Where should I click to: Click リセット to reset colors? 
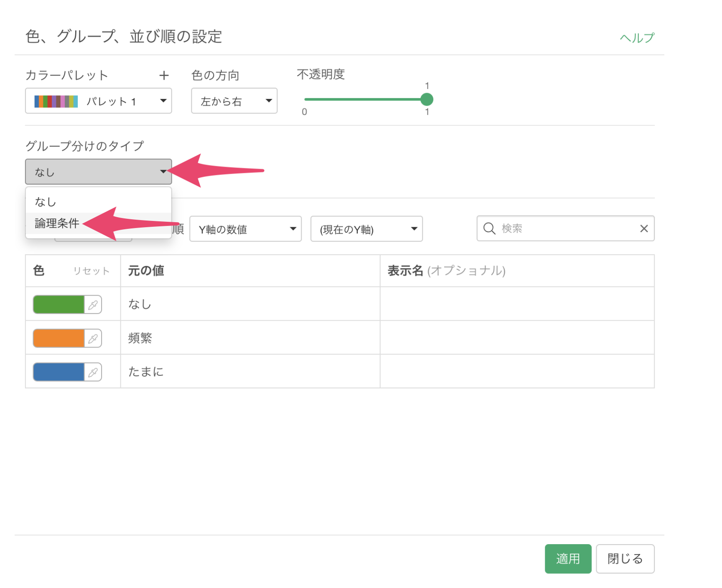[91, 271]
